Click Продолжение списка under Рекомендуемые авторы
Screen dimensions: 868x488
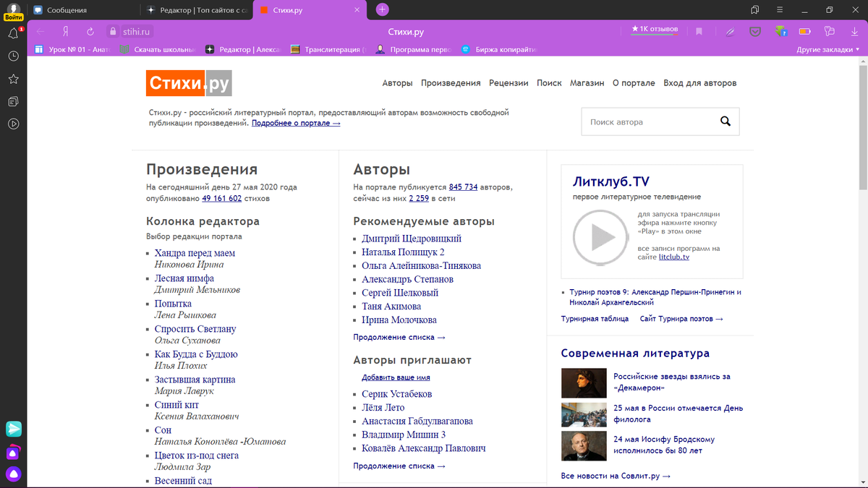(399, 338)
